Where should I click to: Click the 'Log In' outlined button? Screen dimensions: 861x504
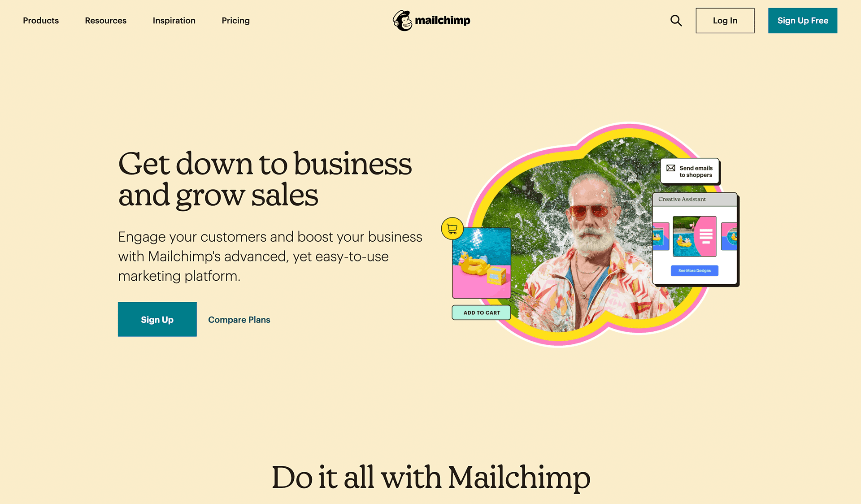click(x=725, y=20)
